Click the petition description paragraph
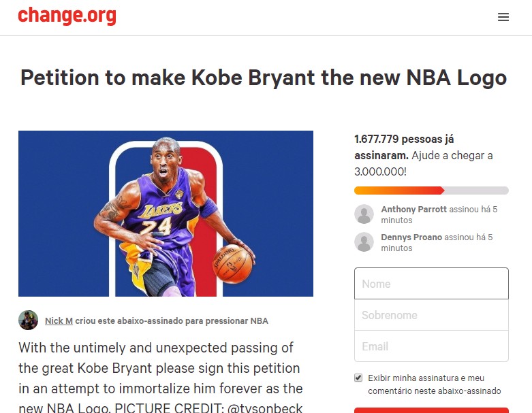The image size is (532, 413). tap(161, 377)
